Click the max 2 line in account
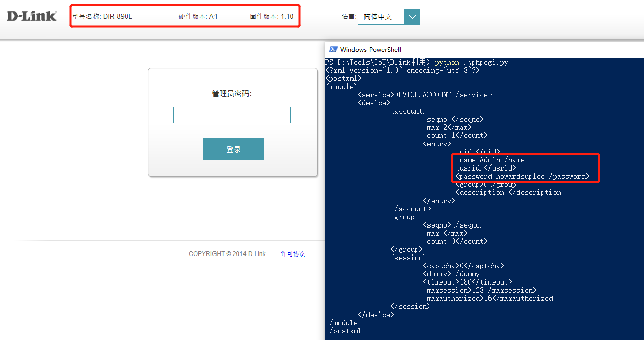 tap(447, 127)
